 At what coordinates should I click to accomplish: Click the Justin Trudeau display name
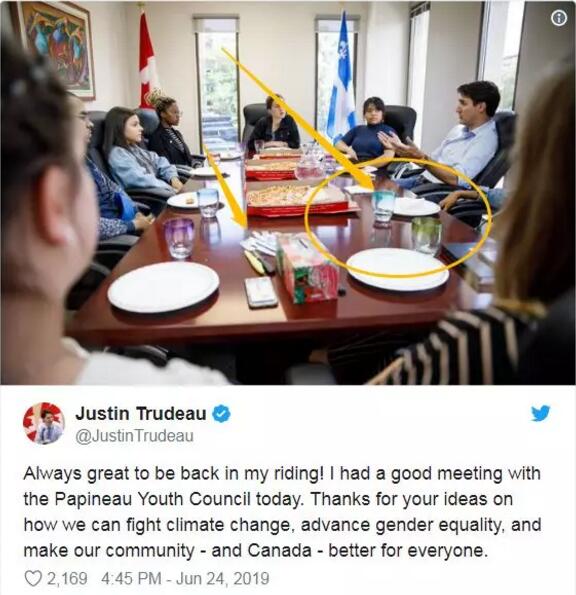click(x=141, y=413)
